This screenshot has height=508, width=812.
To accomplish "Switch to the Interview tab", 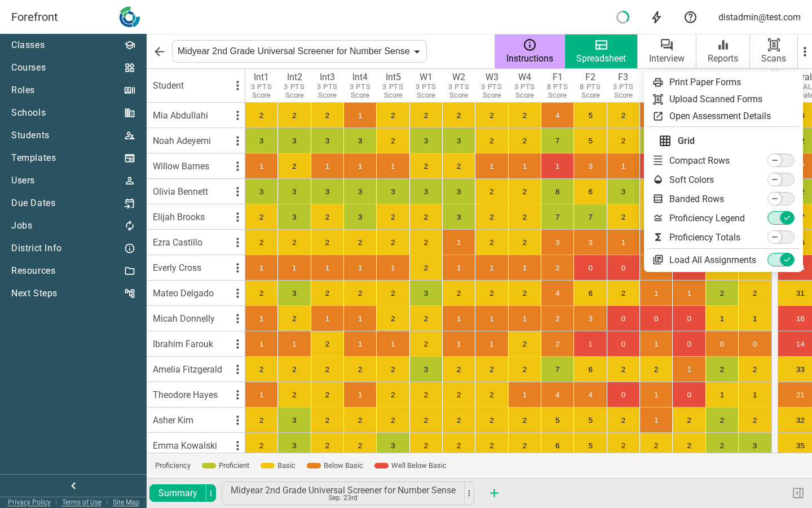I will (667, 51).
